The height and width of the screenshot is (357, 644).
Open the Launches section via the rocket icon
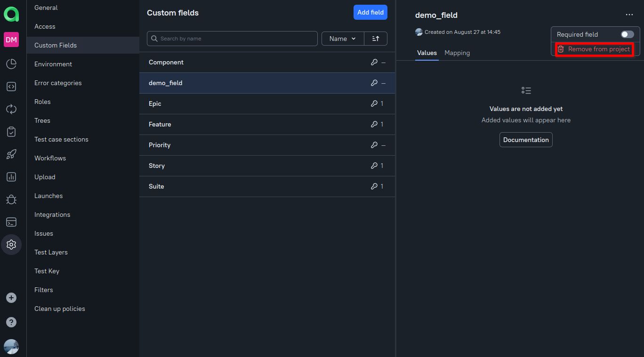(11, 154)
